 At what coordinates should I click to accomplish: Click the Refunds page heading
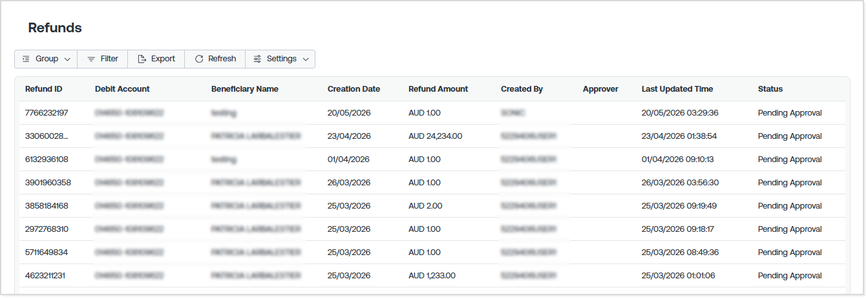tap(55, 28)
